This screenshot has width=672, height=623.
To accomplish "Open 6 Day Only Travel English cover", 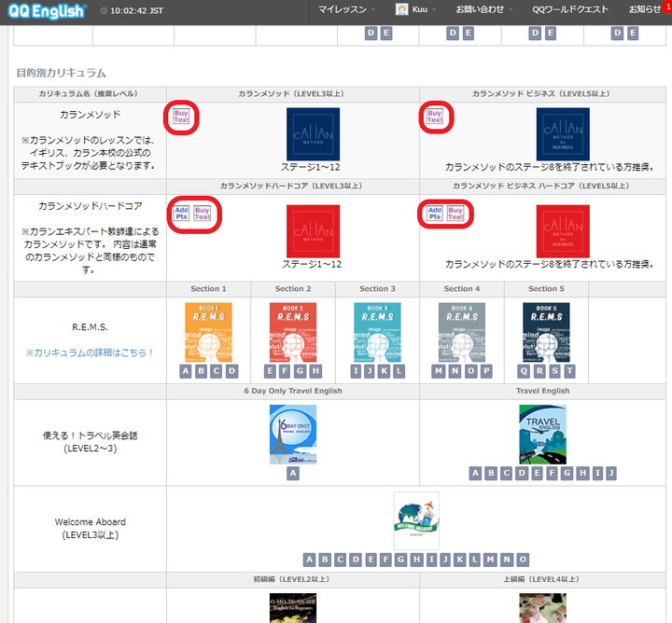I will 293,435.
